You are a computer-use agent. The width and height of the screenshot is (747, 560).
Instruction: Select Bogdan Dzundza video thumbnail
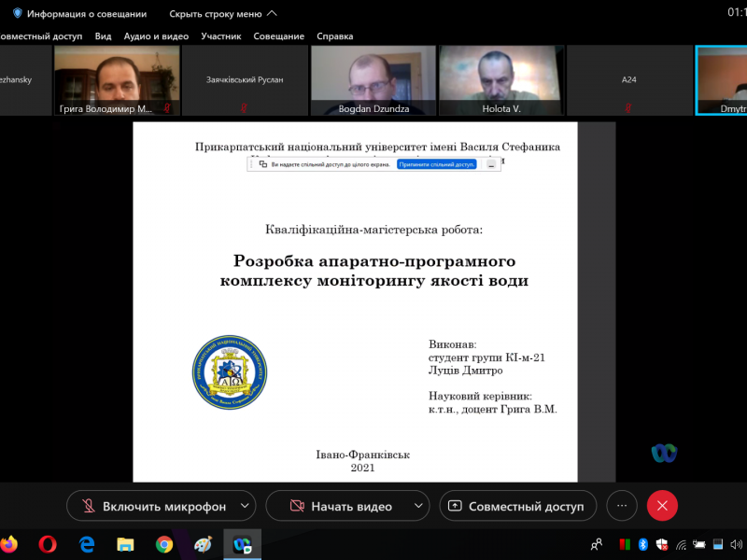click(373, 80)
